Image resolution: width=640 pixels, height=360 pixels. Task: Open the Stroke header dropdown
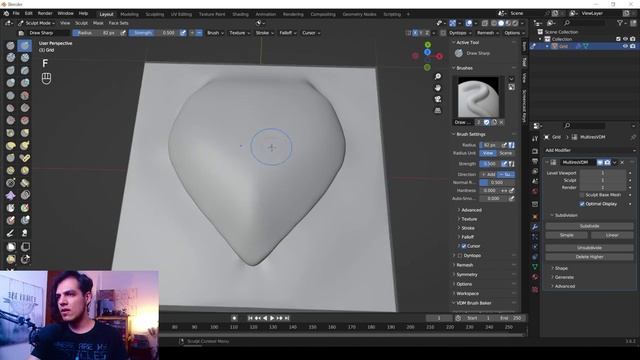tap(264, 33)
